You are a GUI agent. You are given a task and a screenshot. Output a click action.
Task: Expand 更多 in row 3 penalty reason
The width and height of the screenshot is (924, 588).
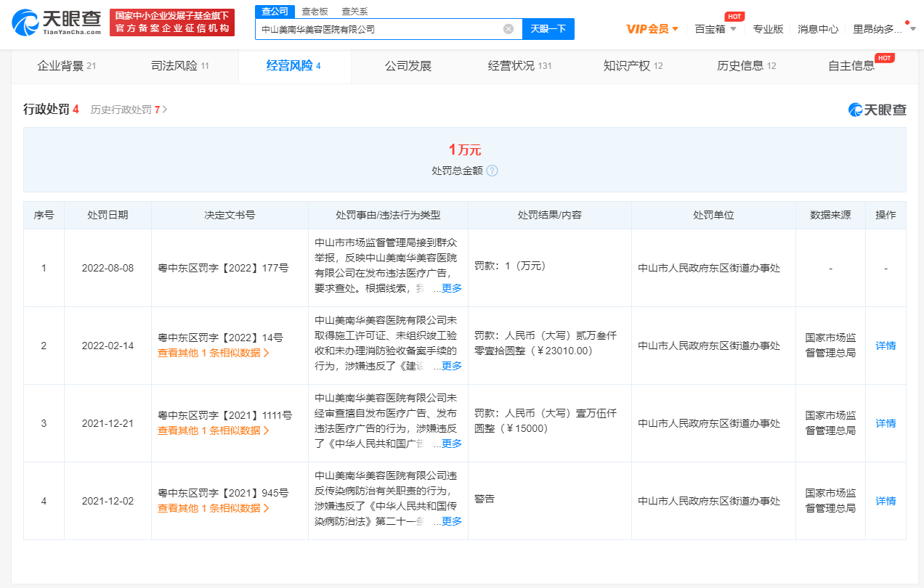(451, 444)
